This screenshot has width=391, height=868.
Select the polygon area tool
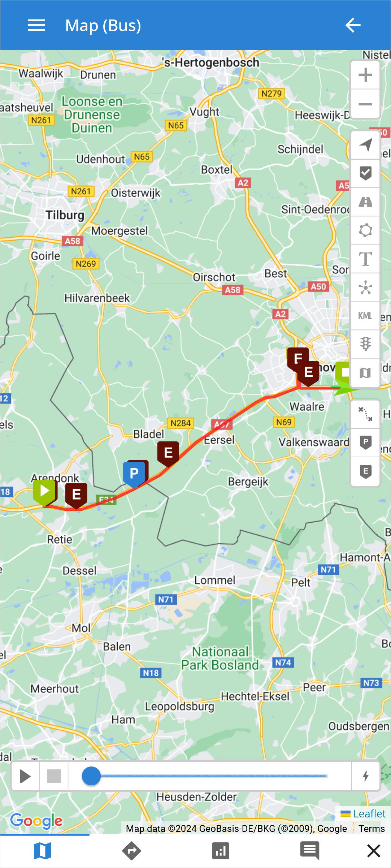365,230
